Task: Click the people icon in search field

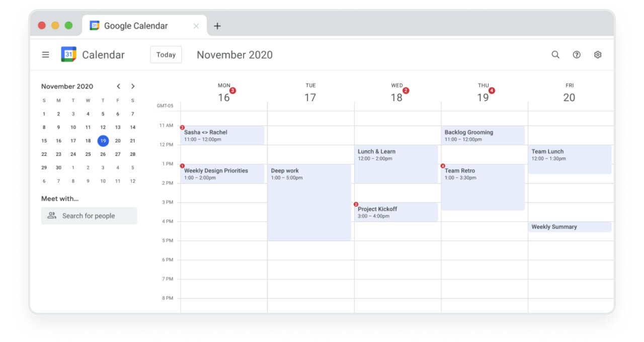Action: tap(52, 216)
